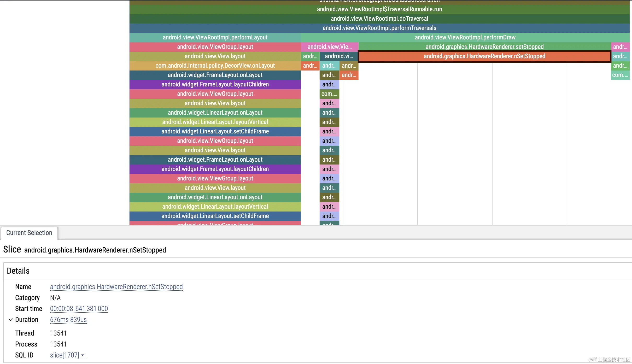
Task: Select the FrameLayout.layoutChildren slice
Action: point(215,84)
